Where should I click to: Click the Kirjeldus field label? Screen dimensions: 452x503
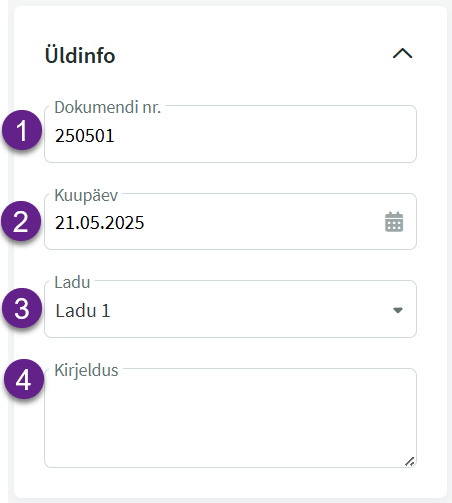pyautogui.click(x=86, y=370)
